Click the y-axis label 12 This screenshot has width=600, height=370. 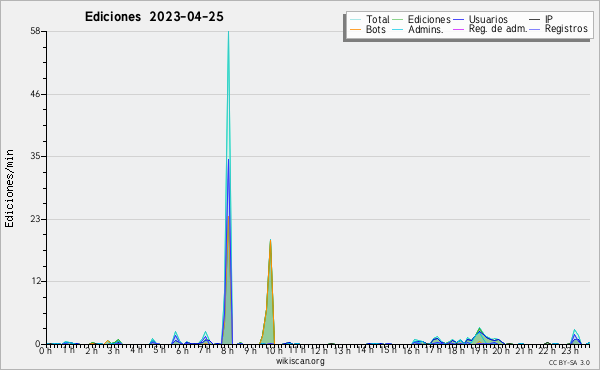(x=36, y=281)
